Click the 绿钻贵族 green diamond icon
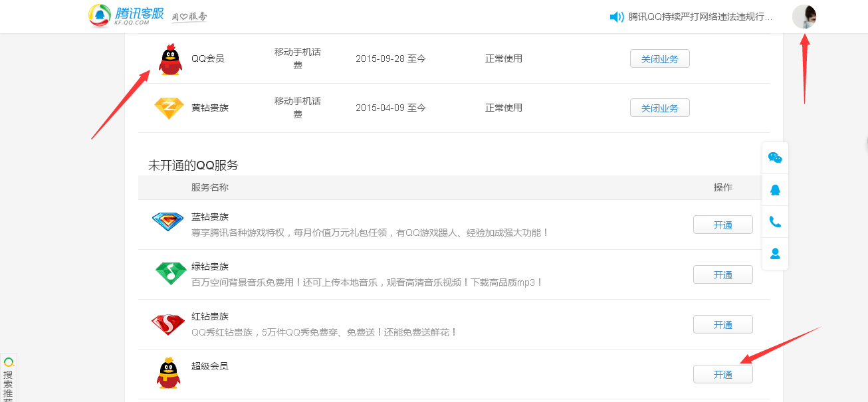 click(171, 273)
